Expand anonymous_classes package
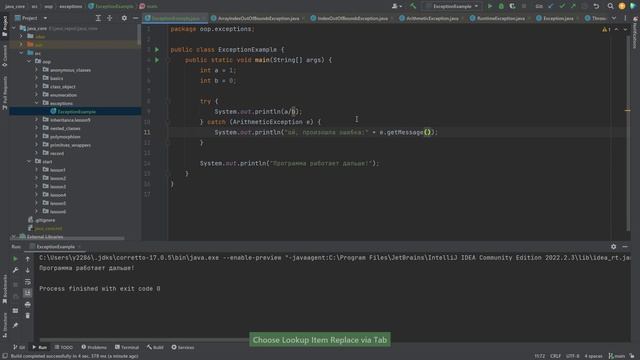Image resolution: width=640 pixels, height=360 pixels. [x=37, y=70]
